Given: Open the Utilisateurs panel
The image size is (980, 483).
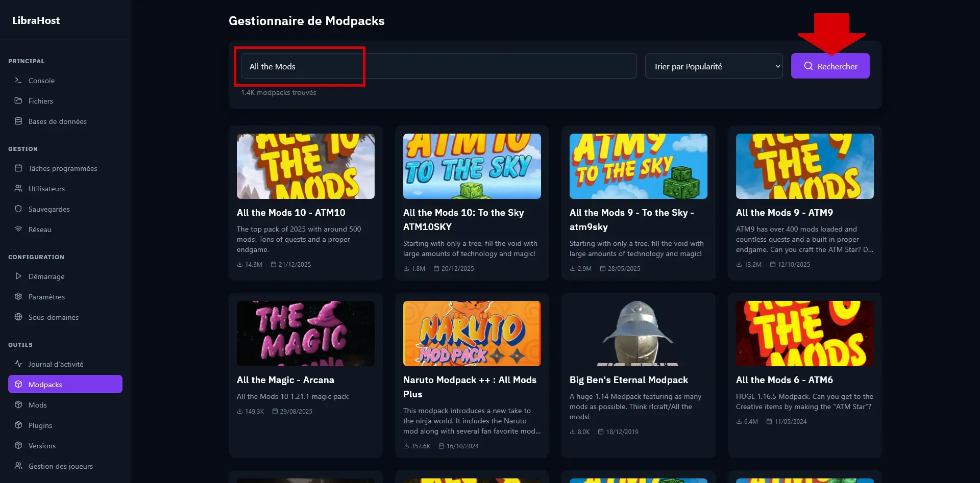Looking at the screenshot, I should point(46,188).
